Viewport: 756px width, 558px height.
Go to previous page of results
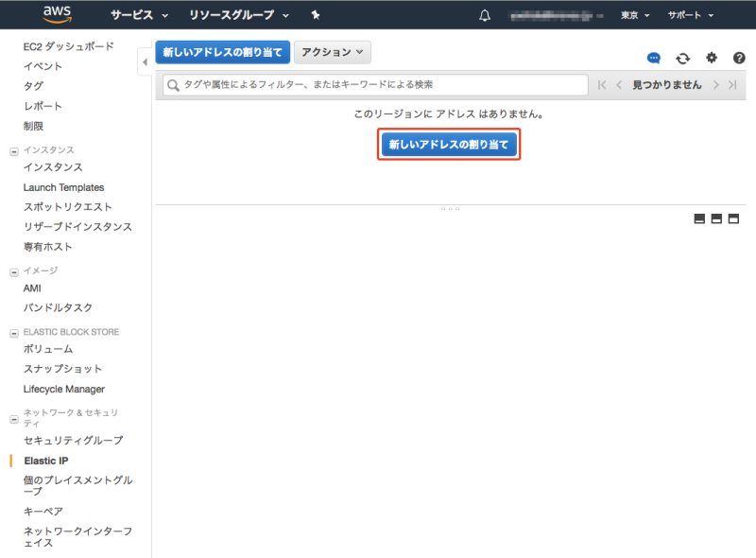pyautogui.click(x=619, y=85)
